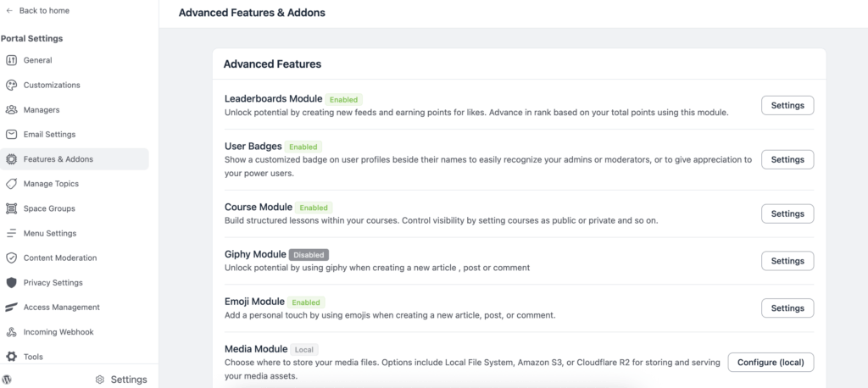Click the Course Module title
The image size is (868, 388).
click(259, 207)
